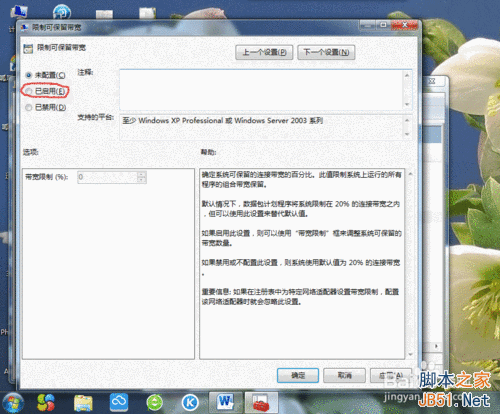This screenshot has height=414, width=500.
Task: Click help text scrollbar up arrow
Action: [410, 174]
